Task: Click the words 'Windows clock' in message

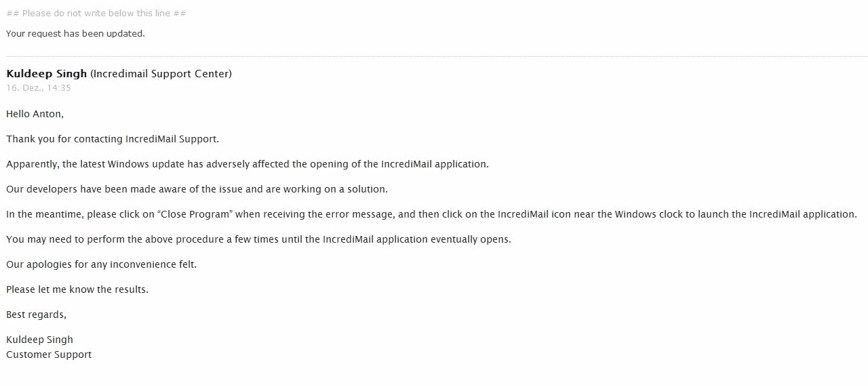Action: click(647, 214)
